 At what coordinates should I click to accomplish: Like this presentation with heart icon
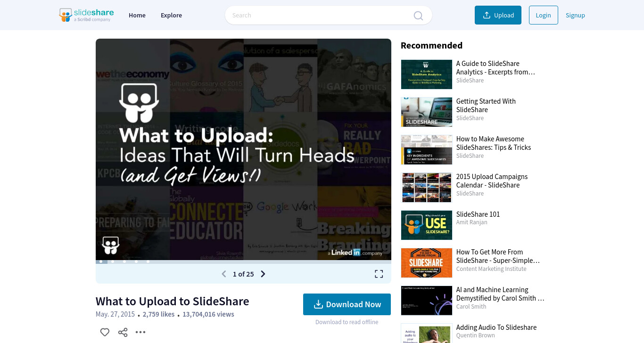(x=105, y=332)
